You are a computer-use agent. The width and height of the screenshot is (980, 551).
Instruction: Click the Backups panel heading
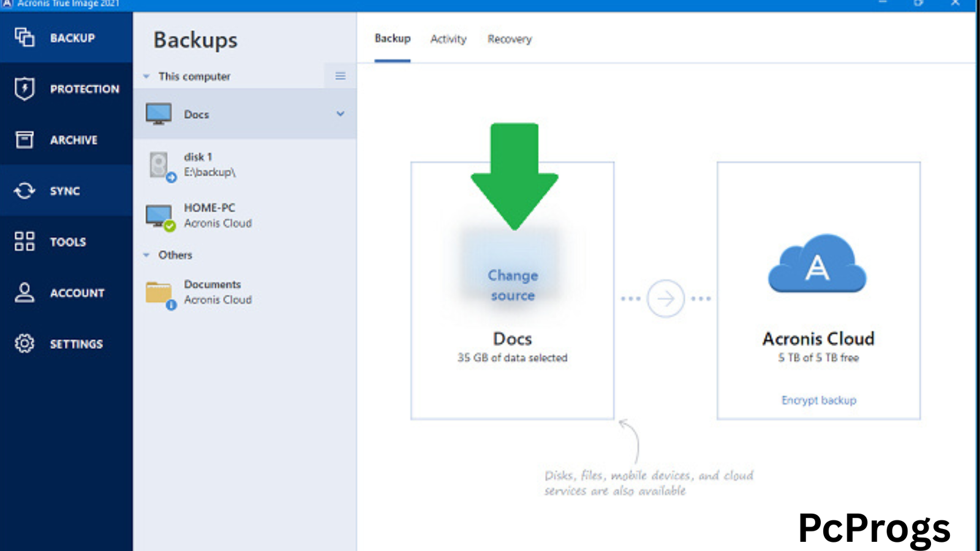point(195,40)
